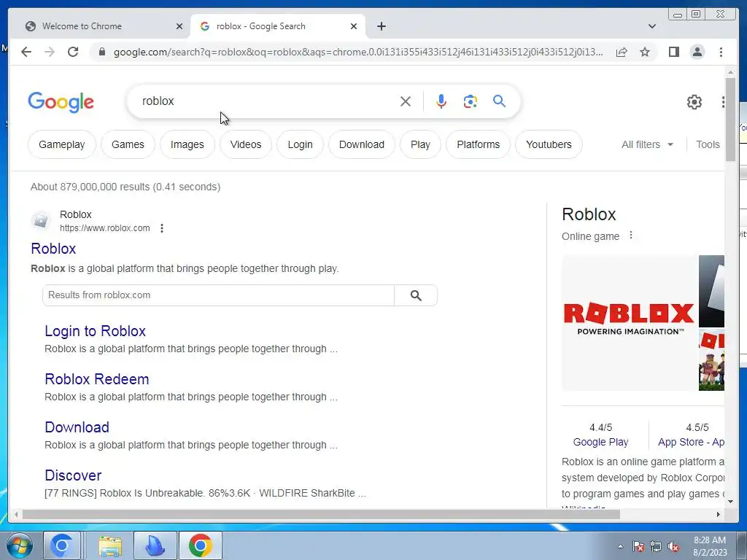This screenshot has height=560, width=747.
Task: Open the muted volume tray icon
Action: tap(673, 547)
